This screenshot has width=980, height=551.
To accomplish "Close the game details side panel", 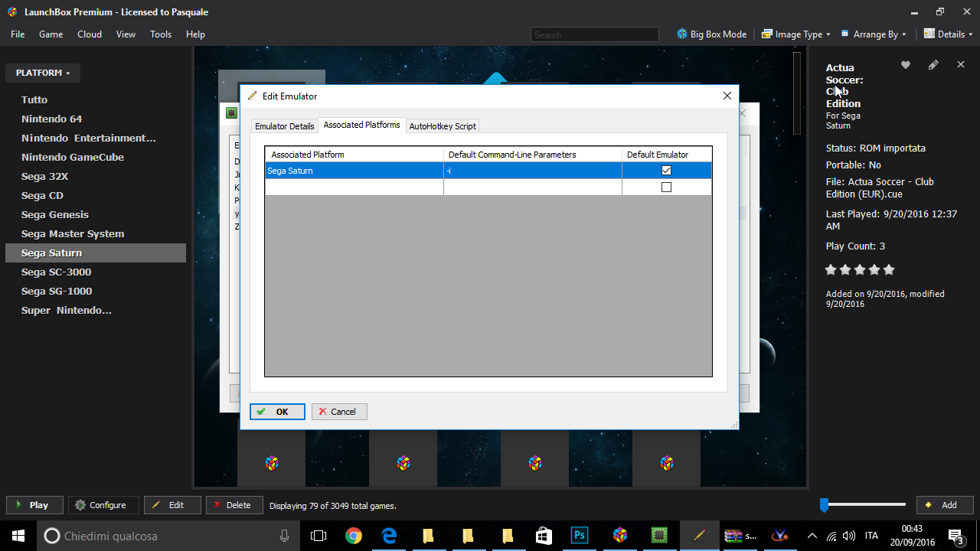I will click(x=961, y=65).
